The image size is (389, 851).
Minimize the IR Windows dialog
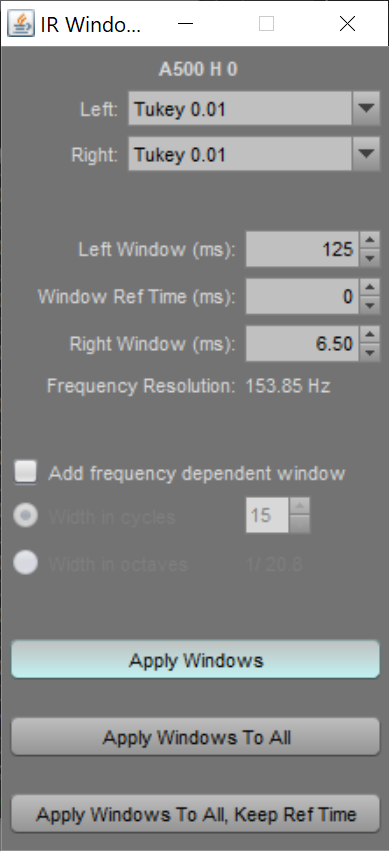pos(186,23)
